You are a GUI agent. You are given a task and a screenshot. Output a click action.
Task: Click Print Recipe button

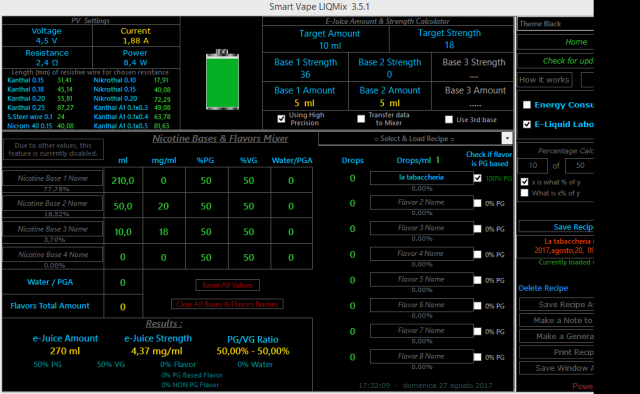(556, 352)
